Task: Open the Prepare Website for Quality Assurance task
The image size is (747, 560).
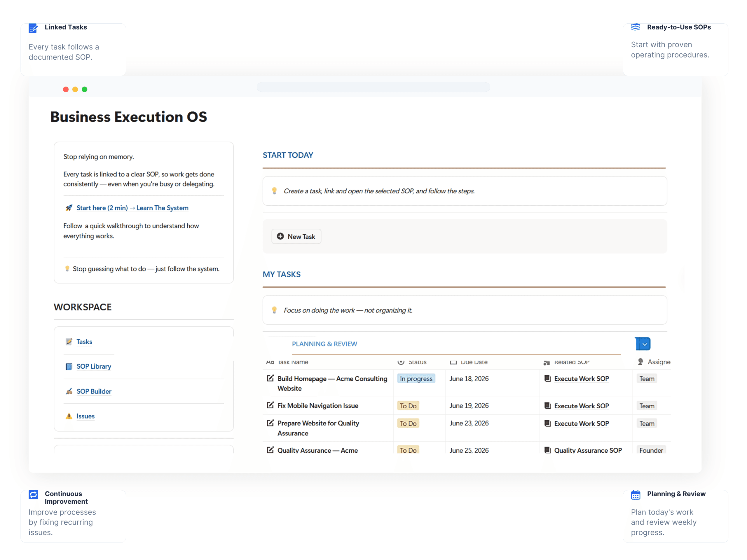Action: pyautogui.click(x=318, y=428)
